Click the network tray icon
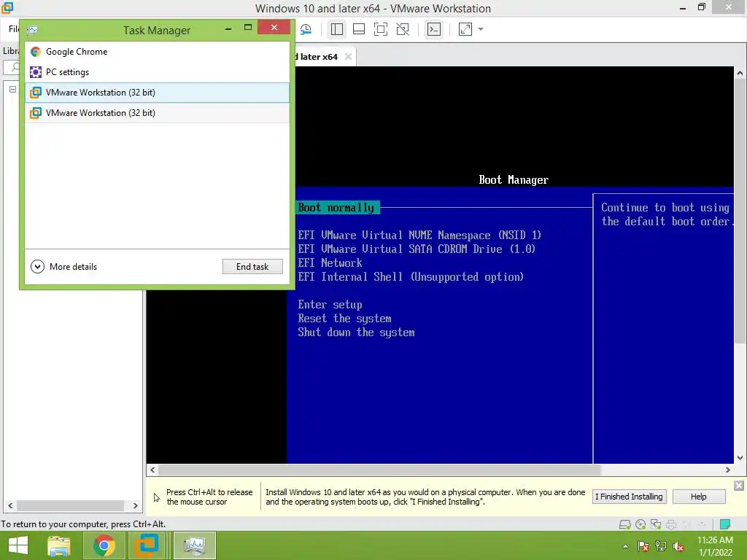Viewport: 747px width, 560px height. click(661, 546)
